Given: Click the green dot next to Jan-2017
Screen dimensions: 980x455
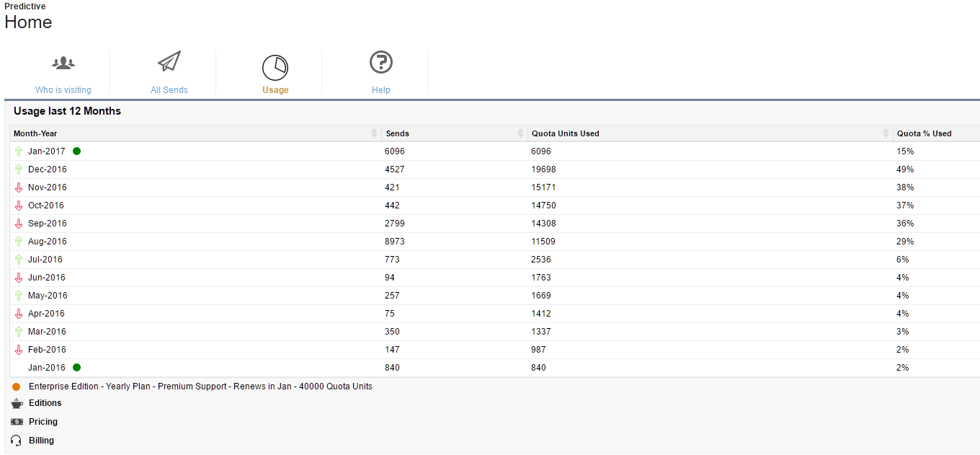Looking at the screenshot, I should [x=77, y=151].
